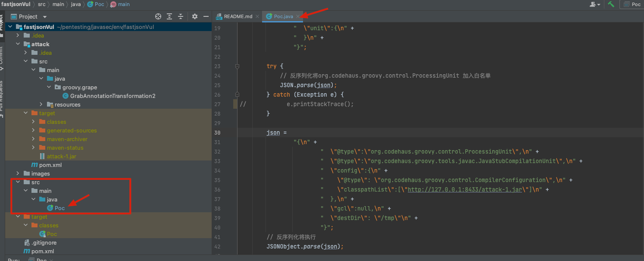Screen dimensions: 644x261
Task: Click the hammer Build Project icon
Action: click(611, 4)
